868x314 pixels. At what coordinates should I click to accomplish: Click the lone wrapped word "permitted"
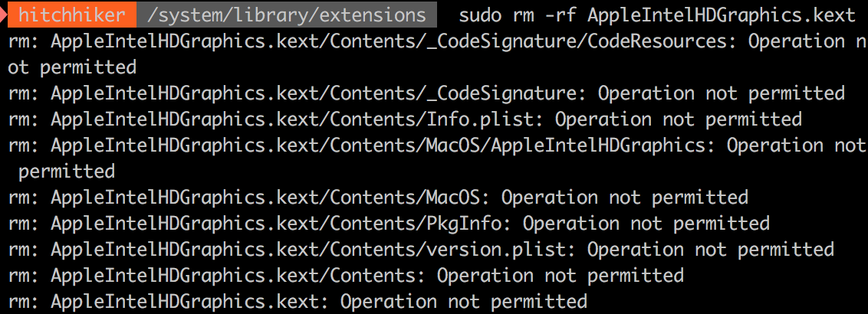pos(67,171)
